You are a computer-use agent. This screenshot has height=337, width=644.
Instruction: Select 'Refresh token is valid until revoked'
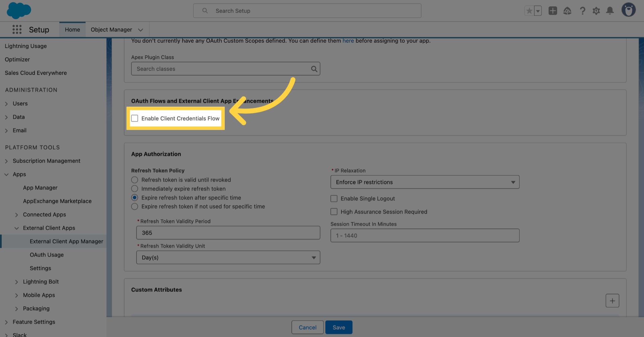coord(135,180)
